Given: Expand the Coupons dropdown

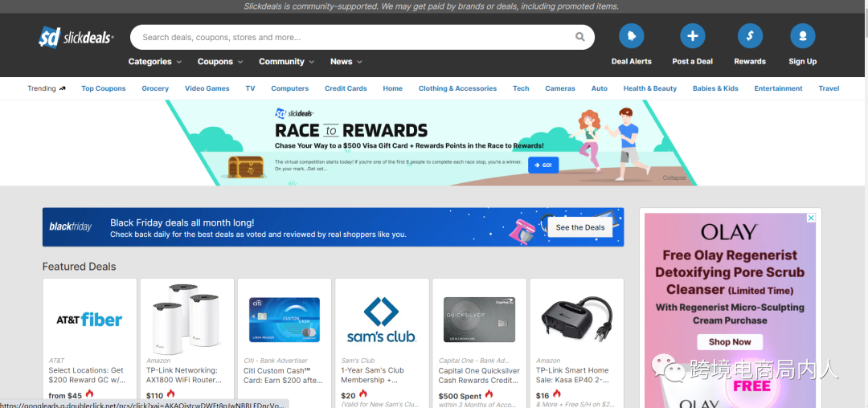Looking at the screenshot, I should pyautogui.click(x=220, y=61).
